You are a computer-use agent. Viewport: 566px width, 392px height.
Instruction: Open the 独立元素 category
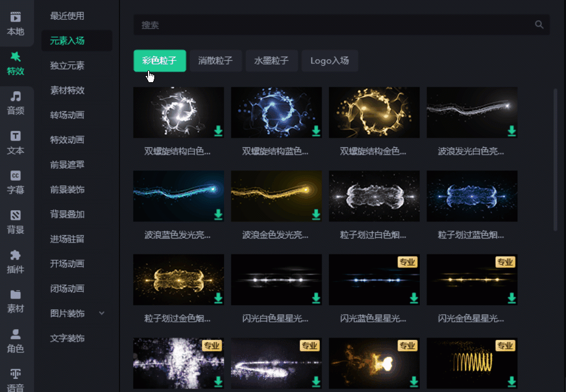[67, 65]
